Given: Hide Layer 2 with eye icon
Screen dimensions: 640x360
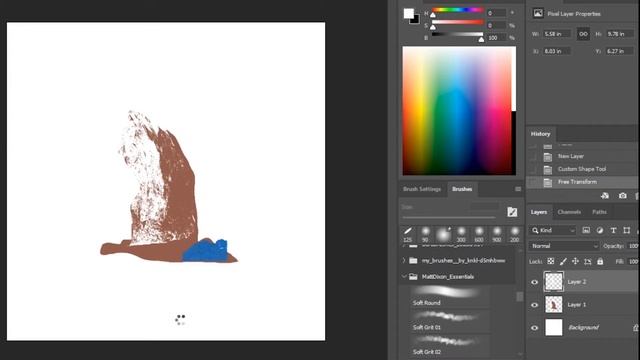Looking at the screenshot, I should [x=534, y=282].
